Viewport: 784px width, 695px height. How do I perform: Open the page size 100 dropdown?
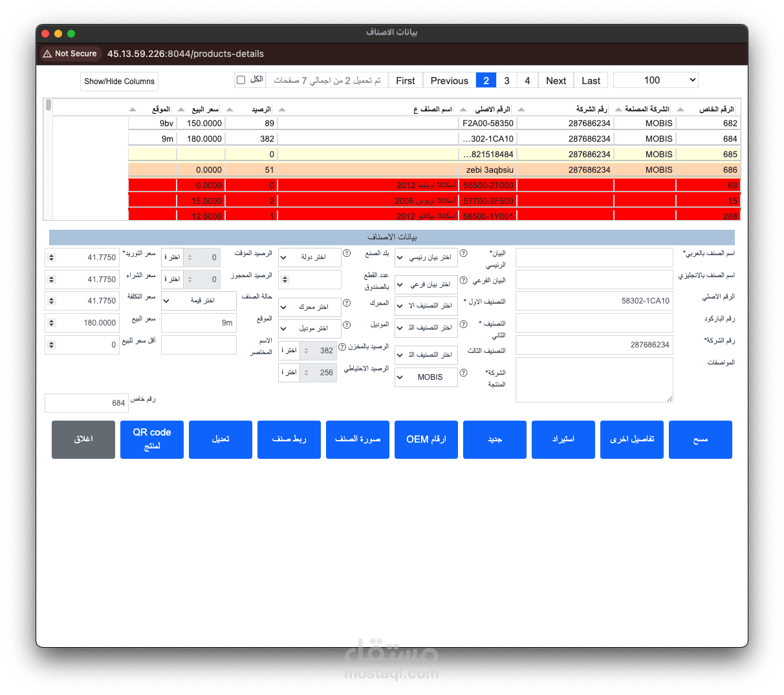point(656,80)
